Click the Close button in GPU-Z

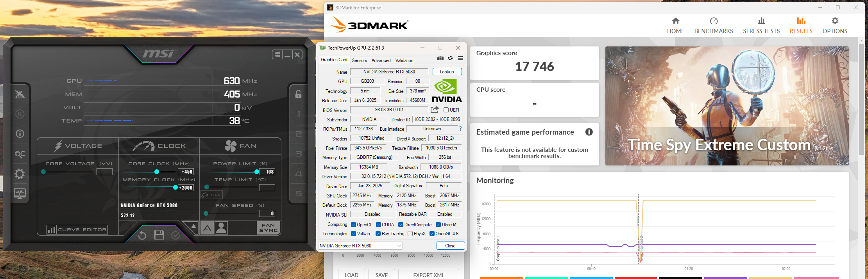click(450, 246)
